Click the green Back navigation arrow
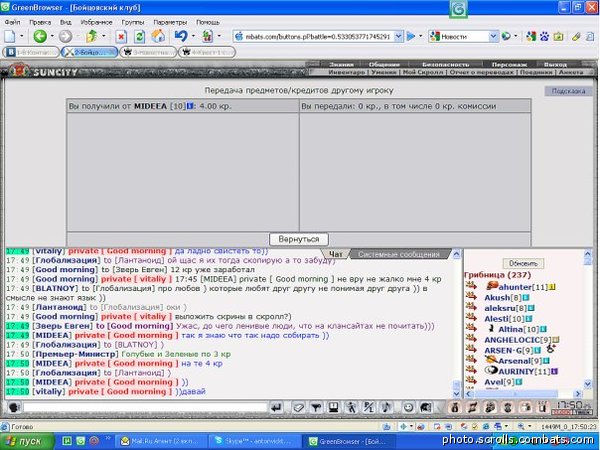 point(40,36)
